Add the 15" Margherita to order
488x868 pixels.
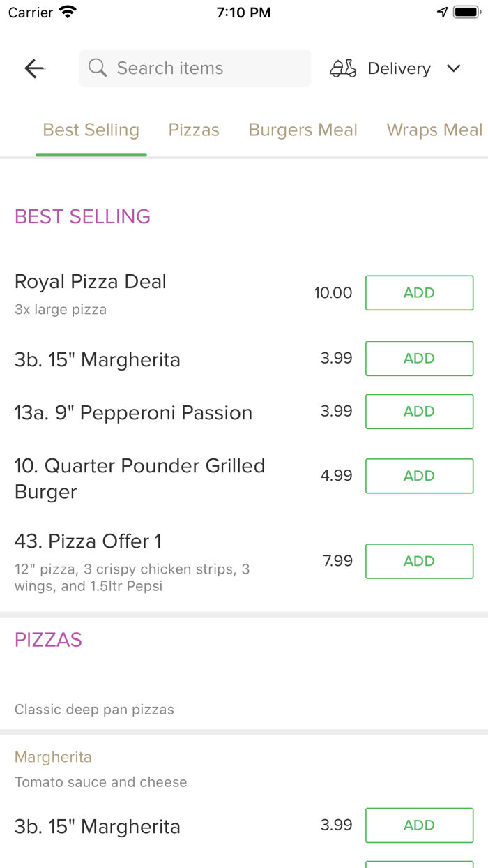(x=419, y=358)
